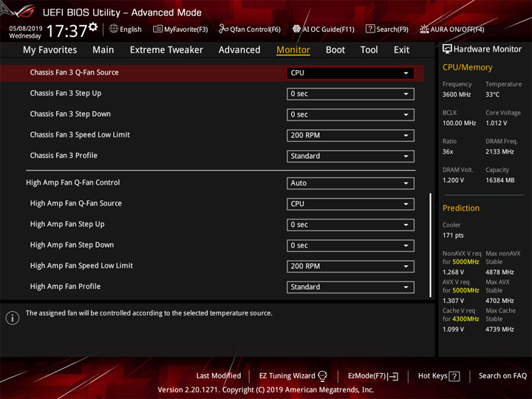Open Chassis Fan 3 Step Down dropdown

[x=350, y=115]
